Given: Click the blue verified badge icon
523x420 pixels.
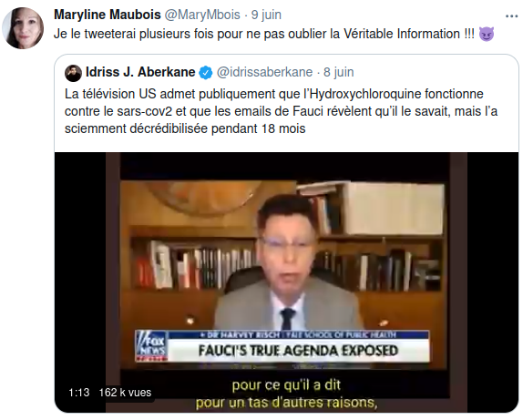Looking at the screenshot, I should [206, 73].
